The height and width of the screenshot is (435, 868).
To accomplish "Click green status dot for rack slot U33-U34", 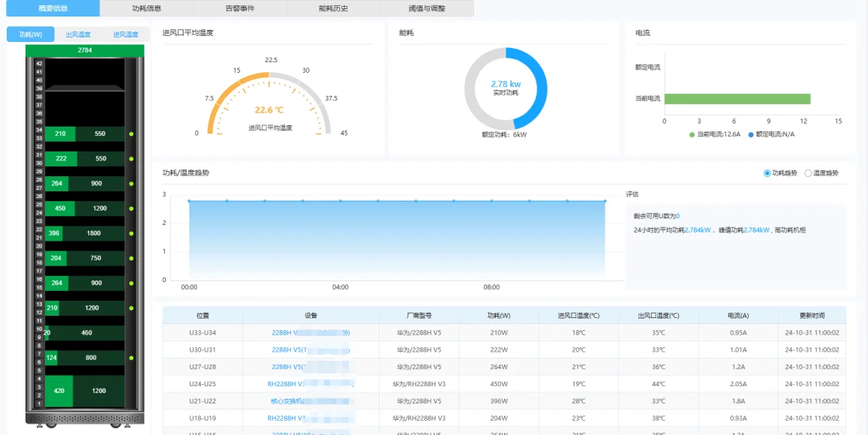I will point(131,134).
